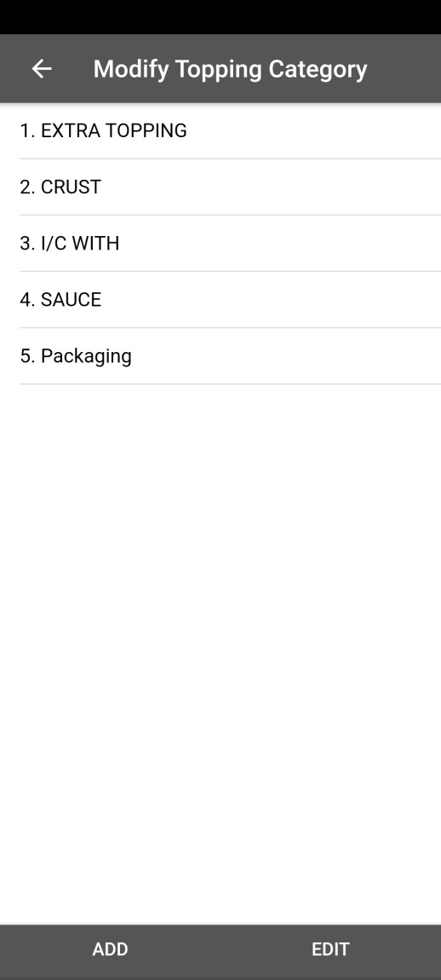The width and height of the screenshot is (441, 980).
Task: Click the empty area below Packaging
Action: point(220,654)
